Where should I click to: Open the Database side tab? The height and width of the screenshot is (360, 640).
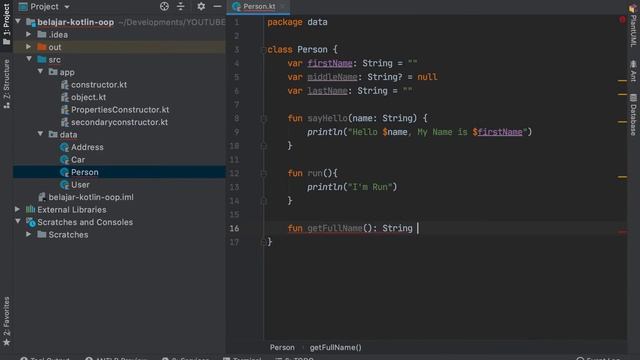633,114
